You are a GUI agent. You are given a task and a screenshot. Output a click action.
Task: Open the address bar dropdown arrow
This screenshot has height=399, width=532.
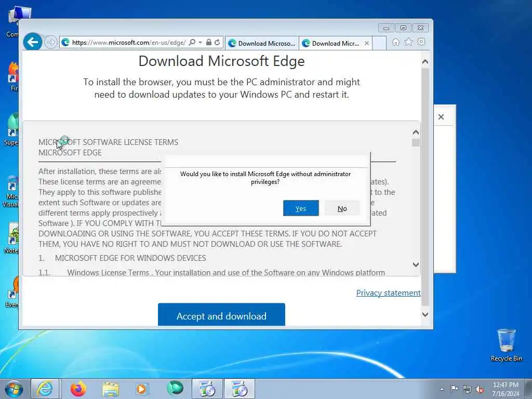(200, 43)
